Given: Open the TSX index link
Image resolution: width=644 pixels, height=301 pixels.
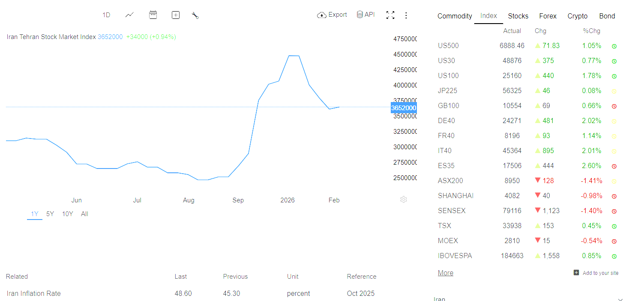Looking at the screenshot, I should pyautogui.click(x=444, y=226).
